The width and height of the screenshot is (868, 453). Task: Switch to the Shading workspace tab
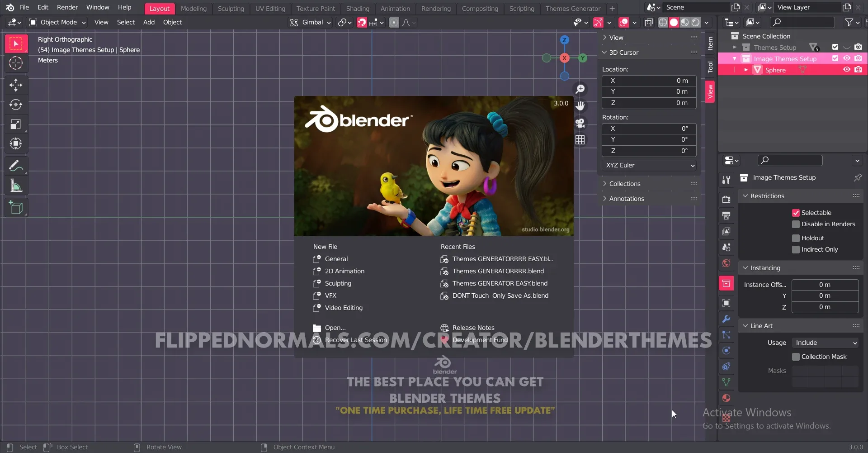[x=358, y=8]
